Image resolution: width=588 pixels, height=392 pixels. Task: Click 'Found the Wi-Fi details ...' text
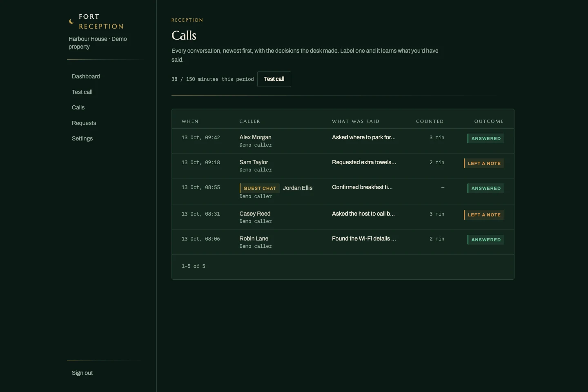[364, 238]
